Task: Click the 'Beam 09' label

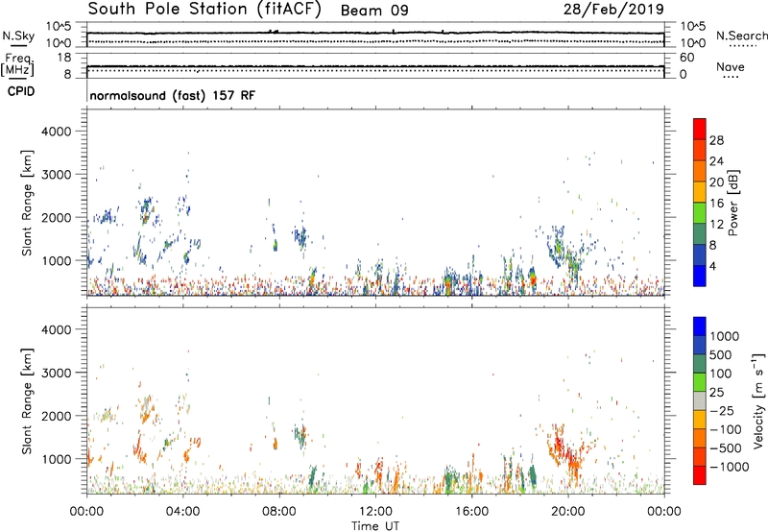Action: (374, 11)
